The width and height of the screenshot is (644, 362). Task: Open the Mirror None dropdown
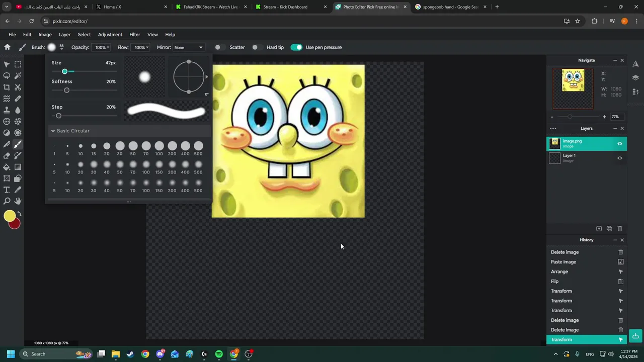(188, 47)
